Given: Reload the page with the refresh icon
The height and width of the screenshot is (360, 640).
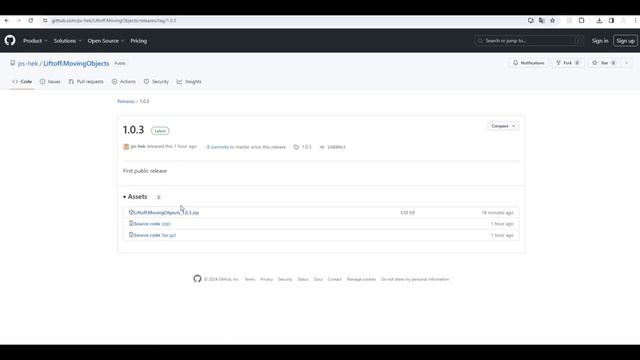Looking at the screenshot, I should pos(31,20).
